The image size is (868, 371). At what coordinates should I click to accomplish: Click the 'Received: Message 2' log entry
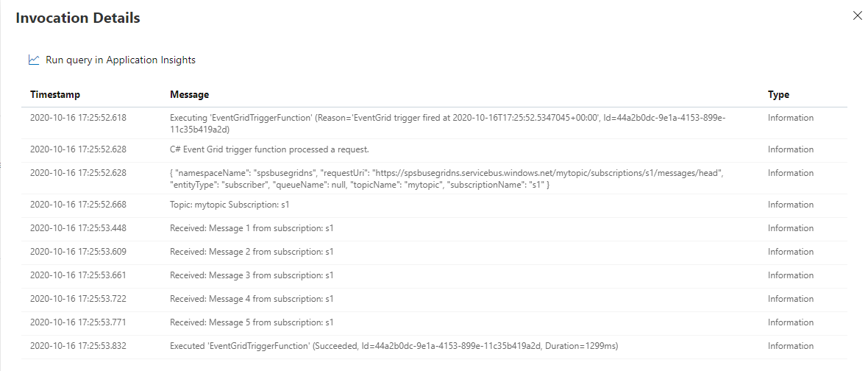pos(252,252)
